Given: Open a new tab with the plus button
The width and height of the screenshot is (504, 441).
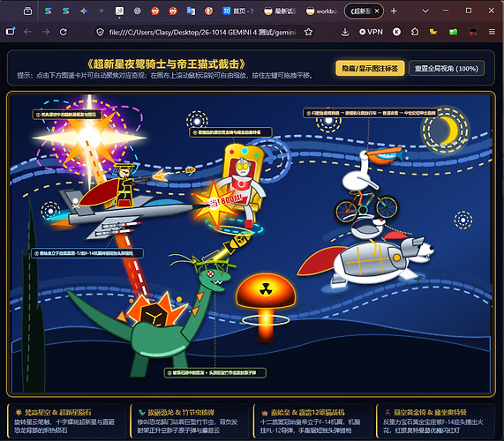Looking at the screenshot, I should pyautogui.click(x=394, y=11).
